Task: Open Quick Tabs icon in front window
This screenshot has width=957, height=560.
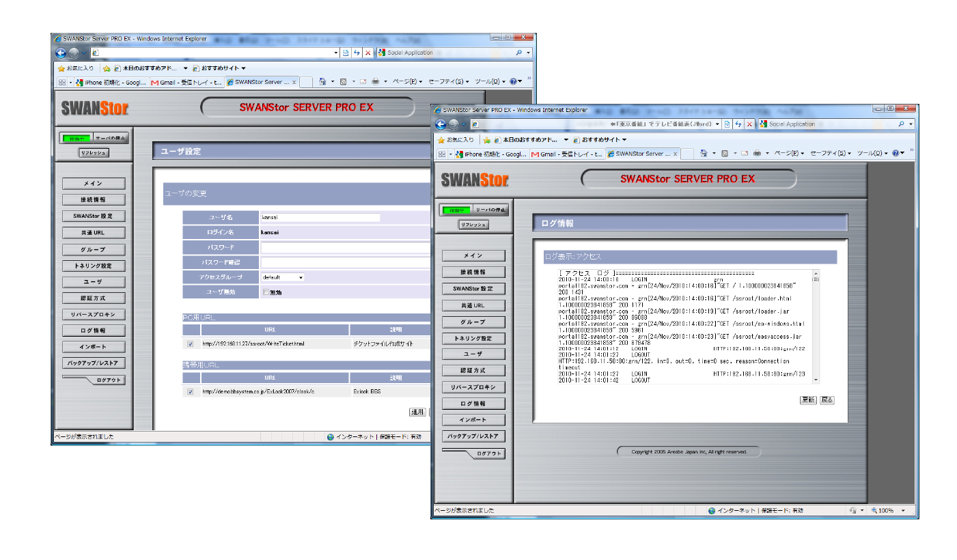Action: click(441, 154)
